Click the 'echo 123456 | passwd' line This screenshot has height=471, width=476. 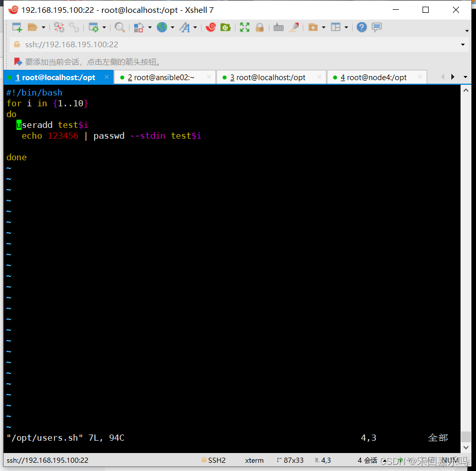pos(112,136)
